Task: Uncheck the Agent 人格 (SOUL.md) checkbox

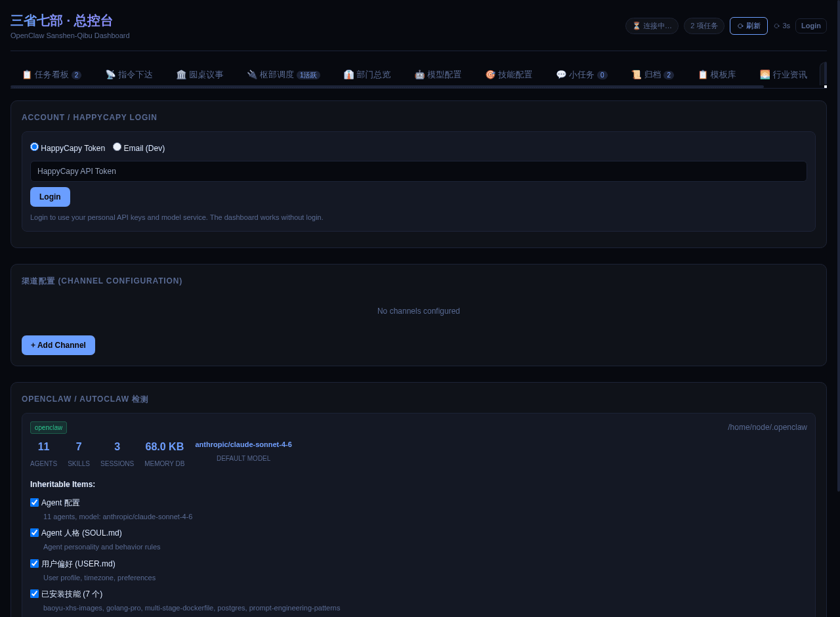Action: click(x=35, y=533)
